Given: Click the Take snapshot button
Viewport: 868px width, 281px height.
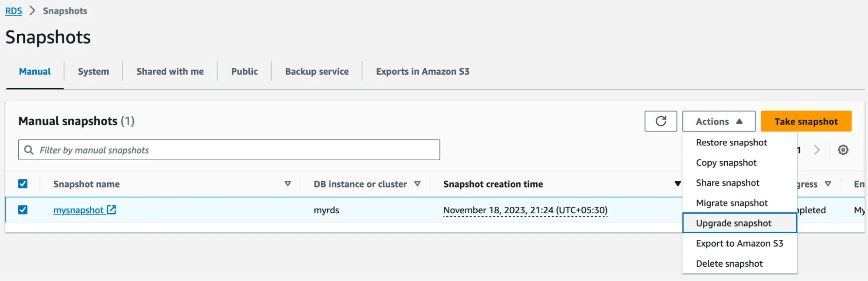Looking at the screenshot, I should point(806,121).
